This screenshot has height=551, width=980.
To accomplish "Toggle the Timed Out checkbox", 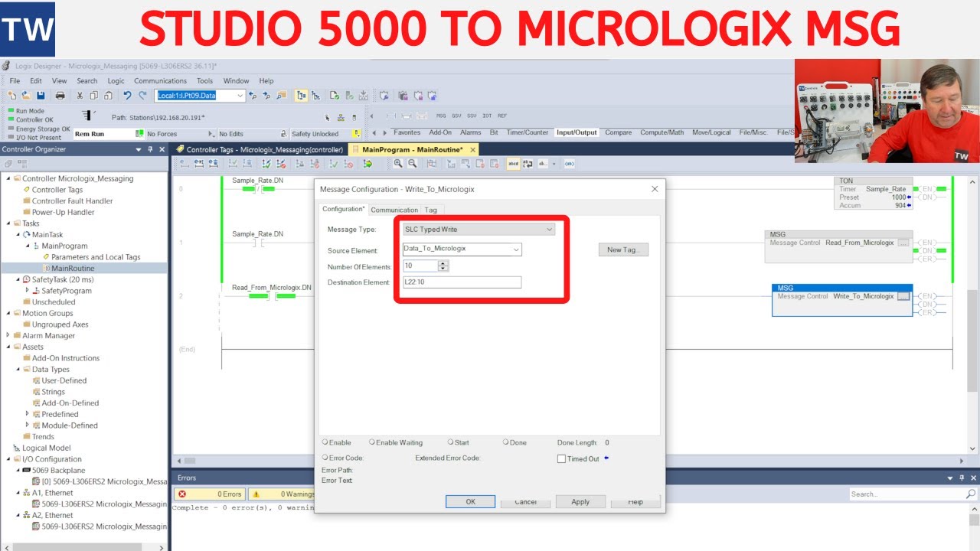I will [561, 458].
